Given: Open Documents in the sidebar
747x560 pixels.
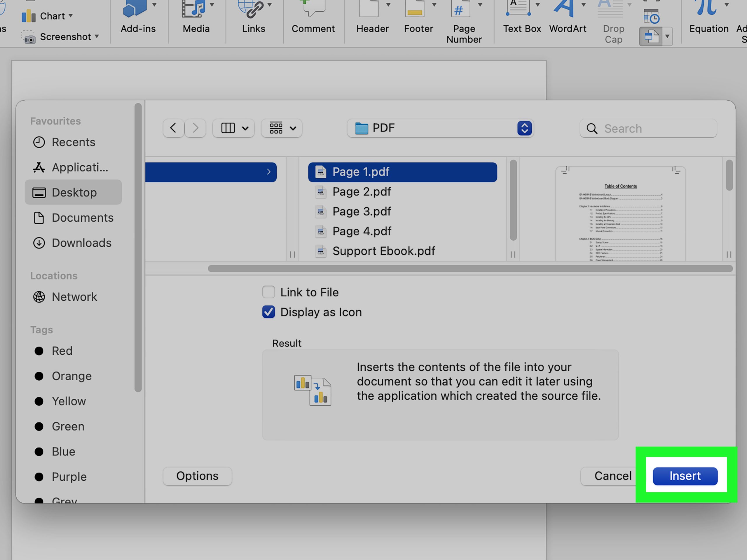Looking at the screenshot, I should tap(73, 218).
